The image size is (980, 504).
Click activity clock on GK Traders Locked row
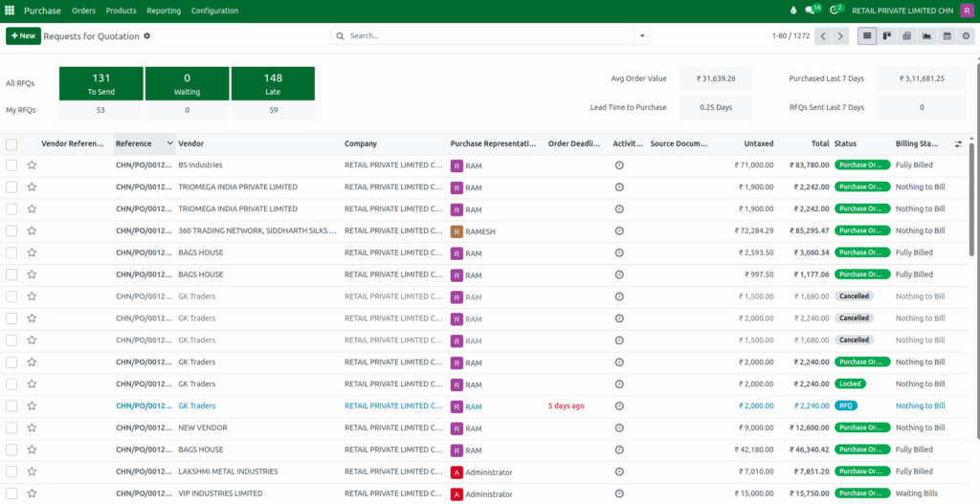tap(619, 384)
